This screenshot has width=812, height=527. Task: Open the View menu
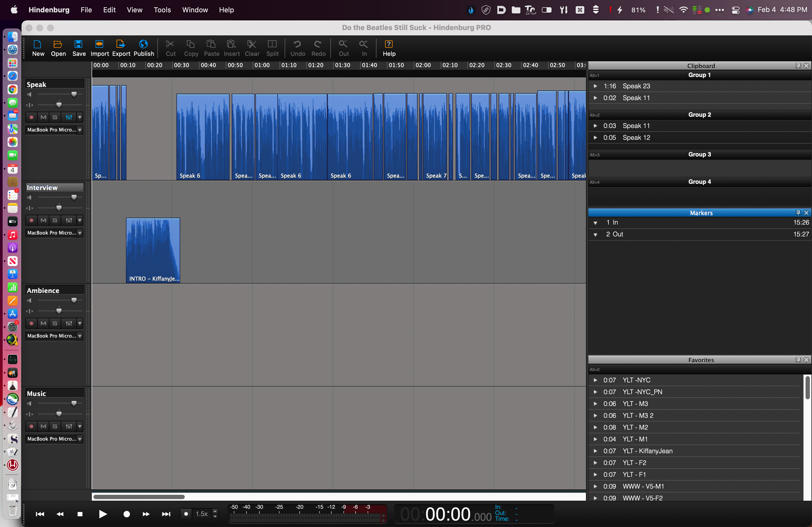click(x=135, y=10)
